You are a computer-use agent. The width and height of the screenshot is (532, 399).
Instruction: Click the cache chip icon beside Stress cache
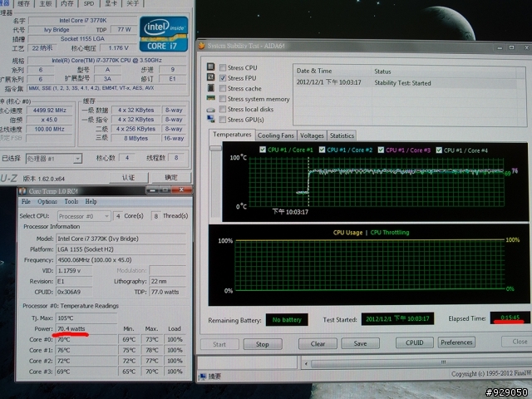[210, 88]
